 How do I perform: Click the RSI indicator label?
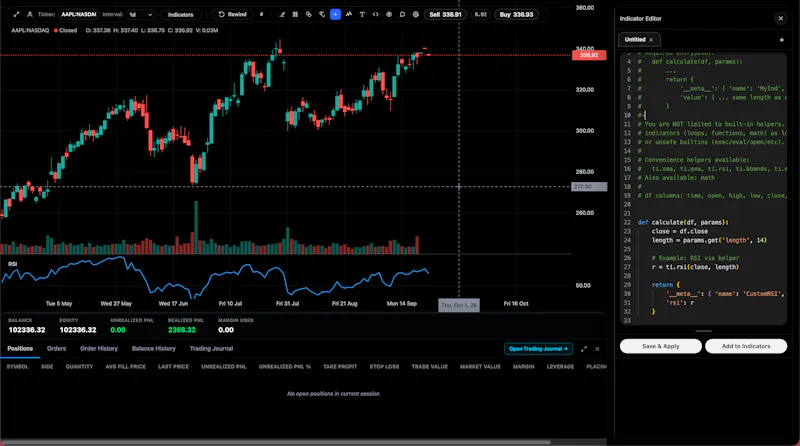point(13,264)
